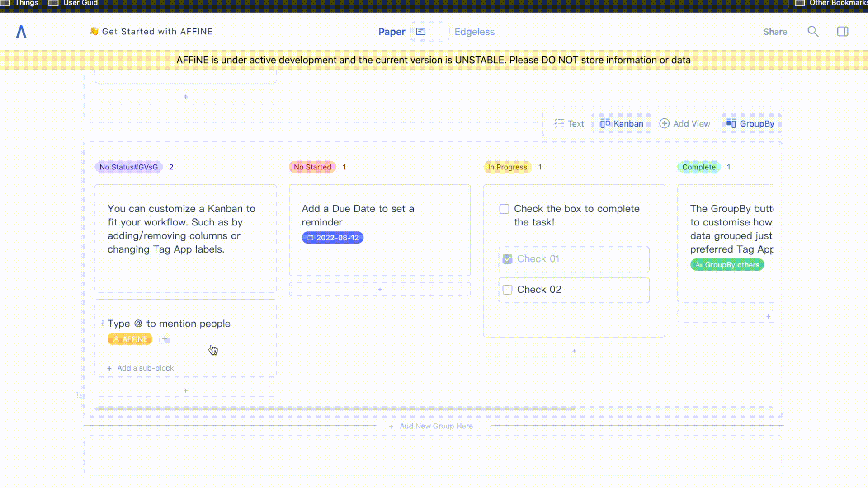Click the No Started column label
Image resolution: width=868 pixels, height=488 pixels.
[312, 167]
